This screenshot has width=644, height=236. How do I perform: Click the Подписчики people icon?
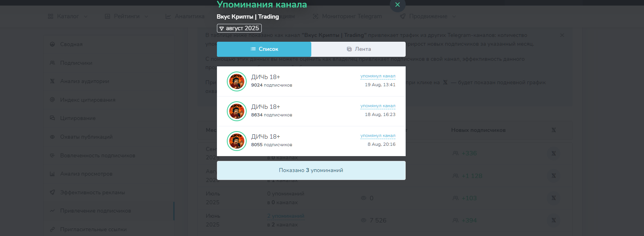[x=52, y=63]
